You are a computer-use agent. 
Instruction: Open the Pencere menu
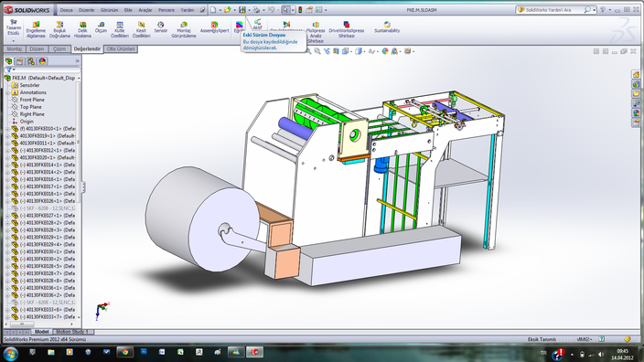point(166,10)
